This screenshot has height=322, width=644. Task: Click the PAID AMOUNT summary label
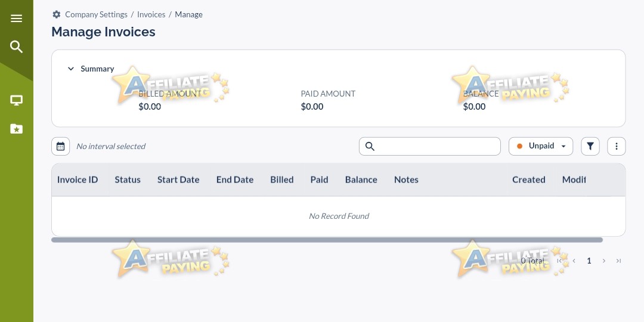(328, 94)
